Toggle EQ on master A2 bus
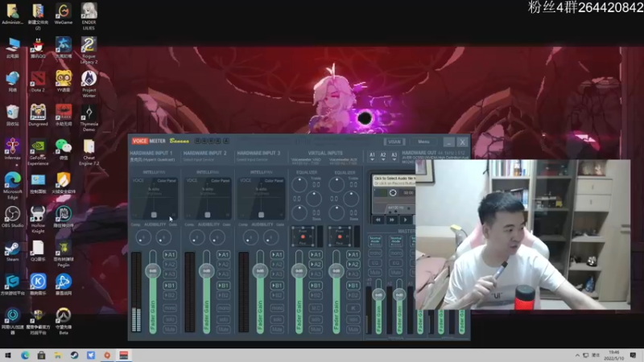Screen dimensions: 644x362 coord(395,263)
